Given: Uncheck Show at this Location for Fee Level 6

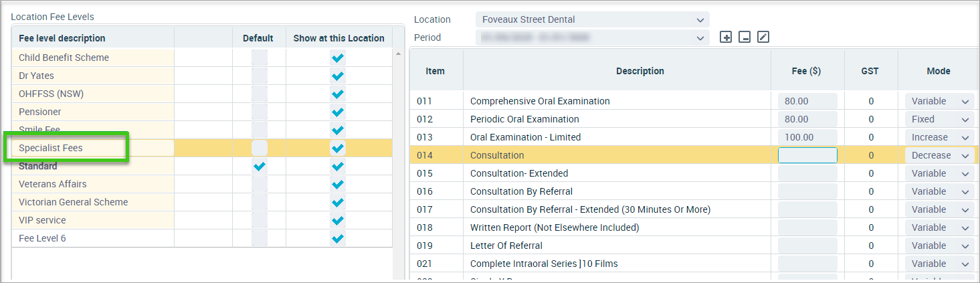Looking at the screenshot, I should (338, 238).
